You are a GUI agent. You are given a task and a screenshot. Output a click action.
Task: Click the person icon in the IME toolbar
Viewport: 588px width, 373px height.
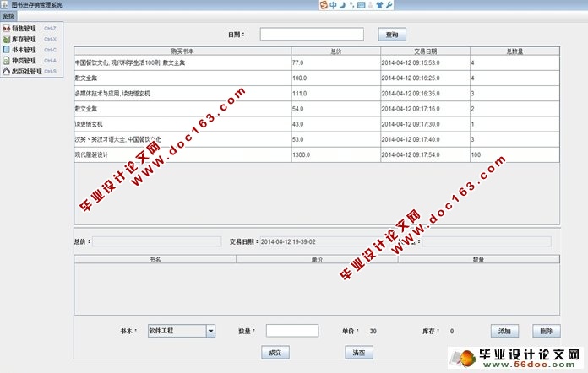(x=371, y=5)
